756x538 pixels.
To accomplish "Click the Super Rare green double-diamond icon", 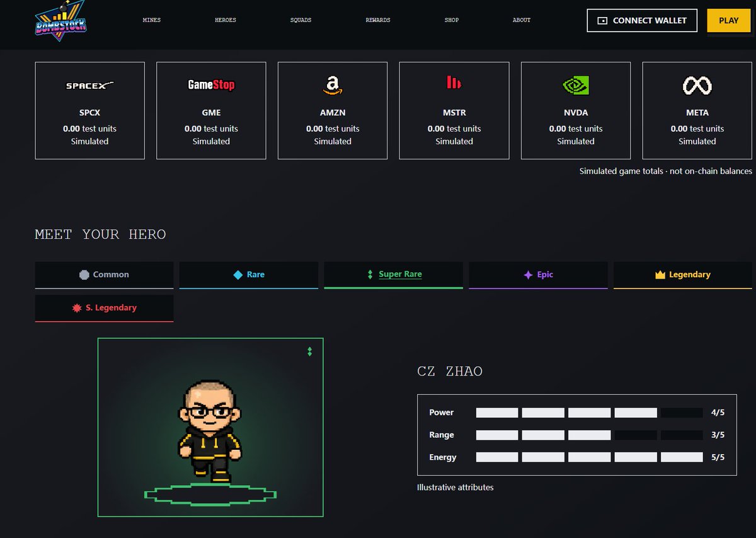I will [x=370, y=275].
